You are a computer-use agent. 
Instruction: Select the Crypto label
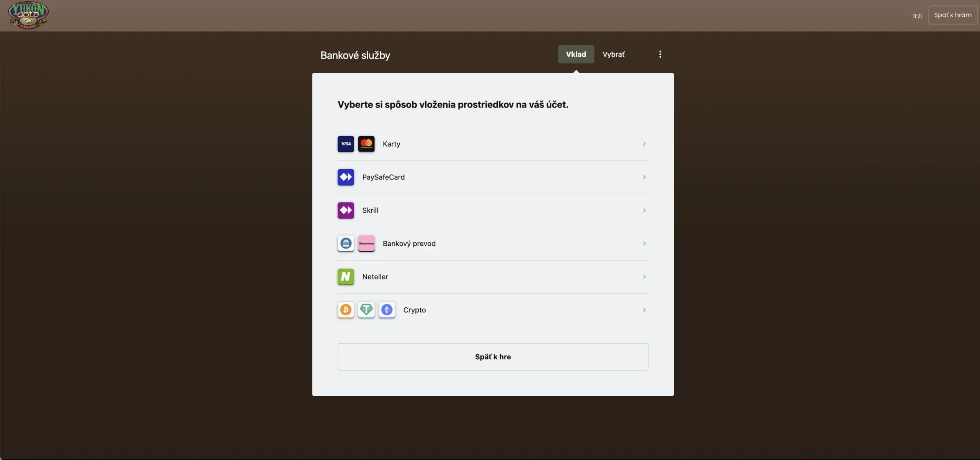coord(414,310)
